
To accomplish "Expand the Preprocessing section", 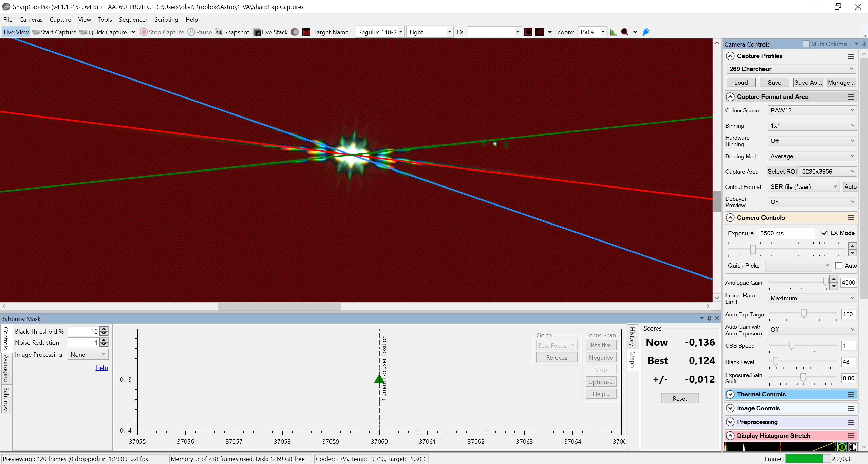I will 730,422.
